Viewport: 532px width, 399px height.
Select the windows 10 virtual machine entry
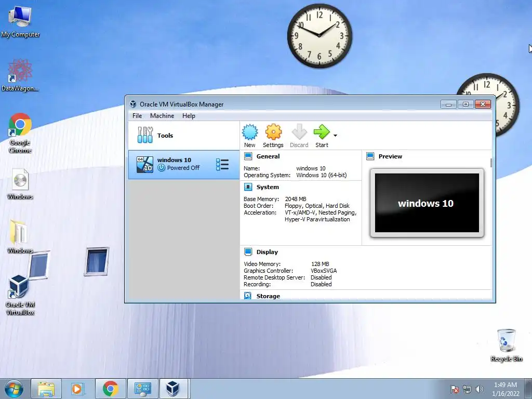tap(184, 164)
